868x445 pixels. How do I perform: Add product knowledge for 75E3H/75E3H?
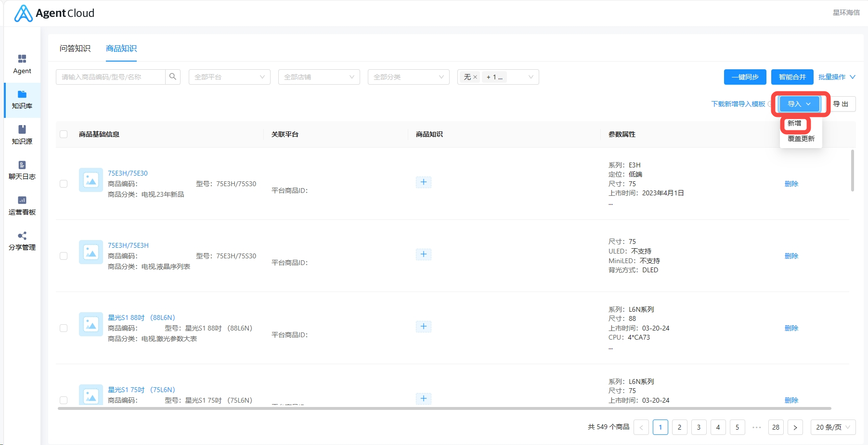tap(424, 254)
